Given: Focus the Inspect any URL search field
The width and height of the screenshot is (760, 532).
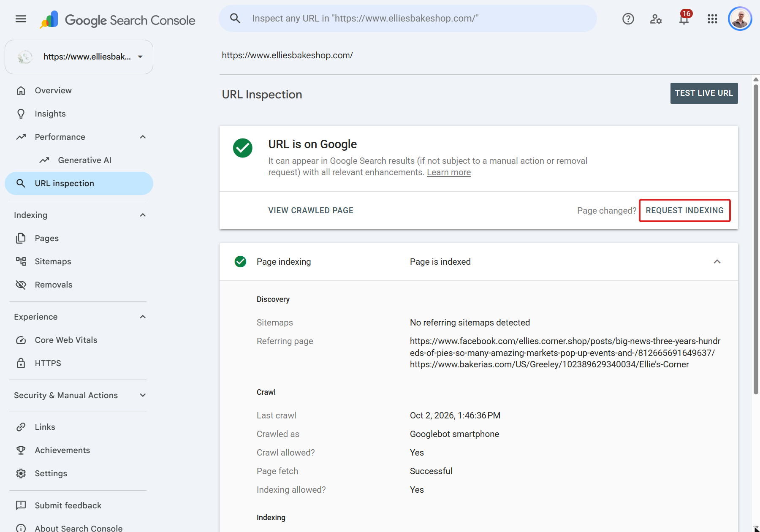Looking at the screenshot, I should [408, 18].
